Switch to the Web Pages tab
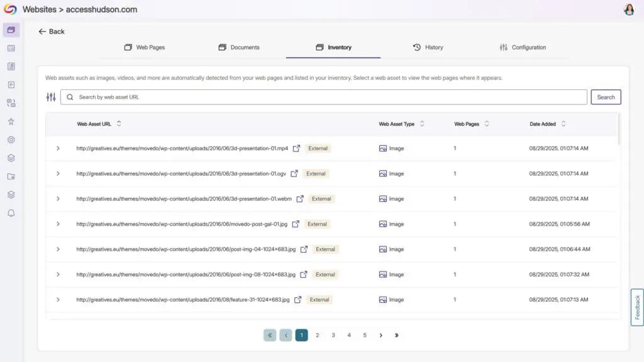 pos(145,47)
